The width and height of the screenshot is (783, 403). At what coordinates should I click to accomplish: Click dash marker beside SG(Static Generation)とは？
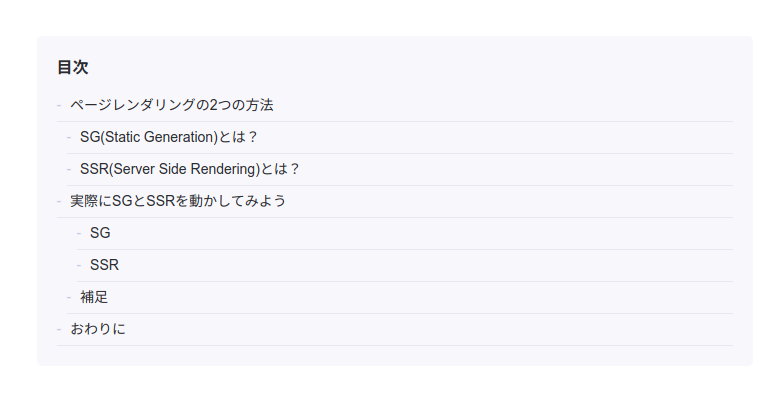pyautogui.click(x=70, y=137)
